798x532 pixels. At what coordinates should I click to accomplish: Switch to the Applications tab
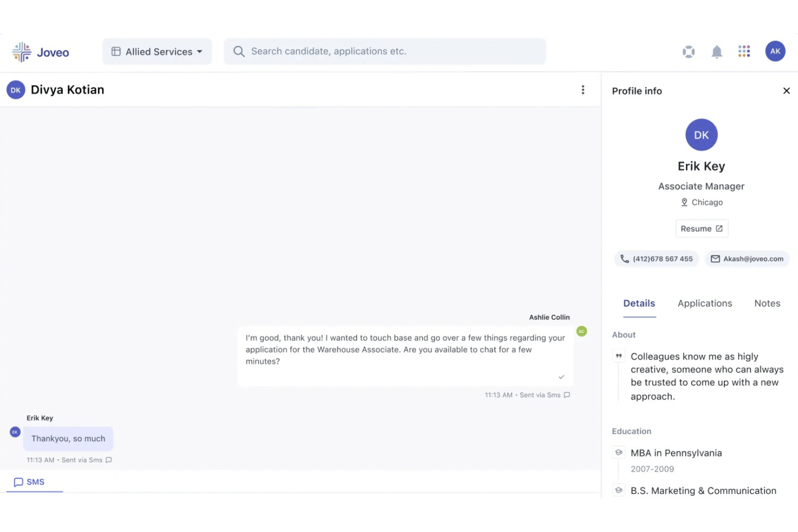(705, 303)
